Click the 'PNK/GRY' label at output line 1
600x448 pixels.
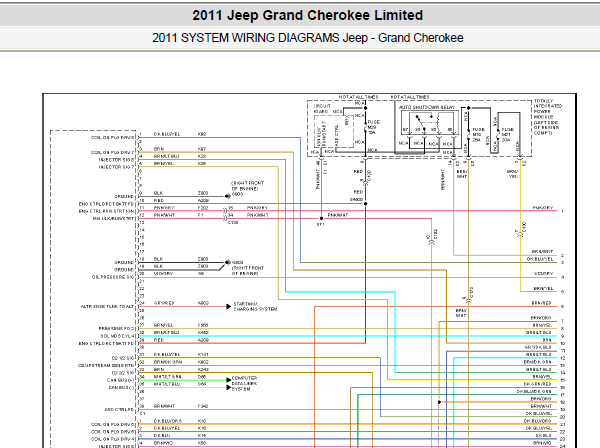pyautogui.click(x=543, y=208)
